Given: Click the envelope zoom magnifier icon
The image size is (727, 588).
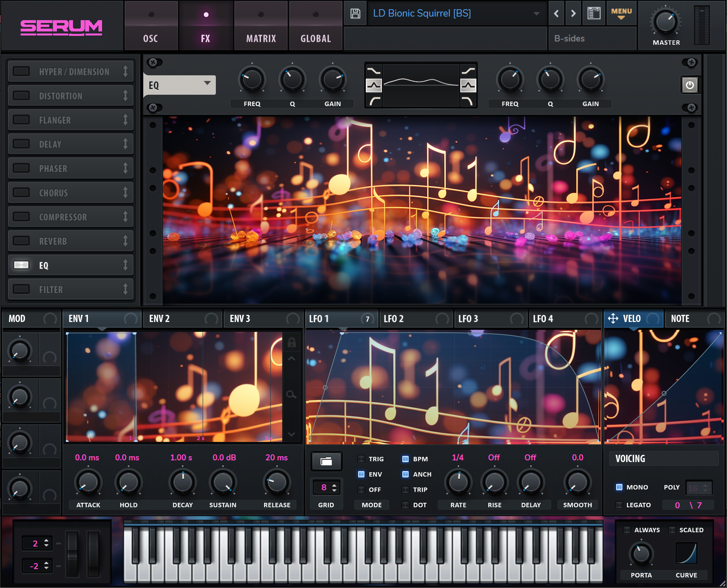Looking at the screenshot, I should click(x=291, y=394).
